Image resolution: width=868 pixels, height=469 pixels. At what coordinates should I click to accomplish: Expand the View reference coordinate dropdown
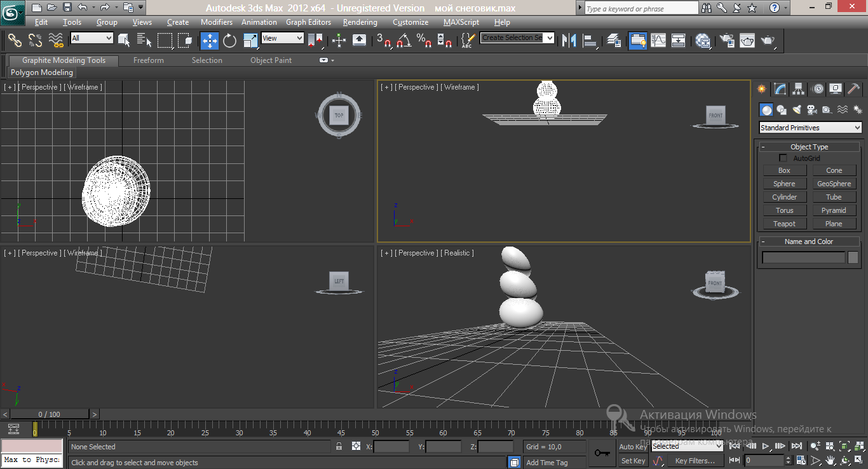click(x=283, y=38)
